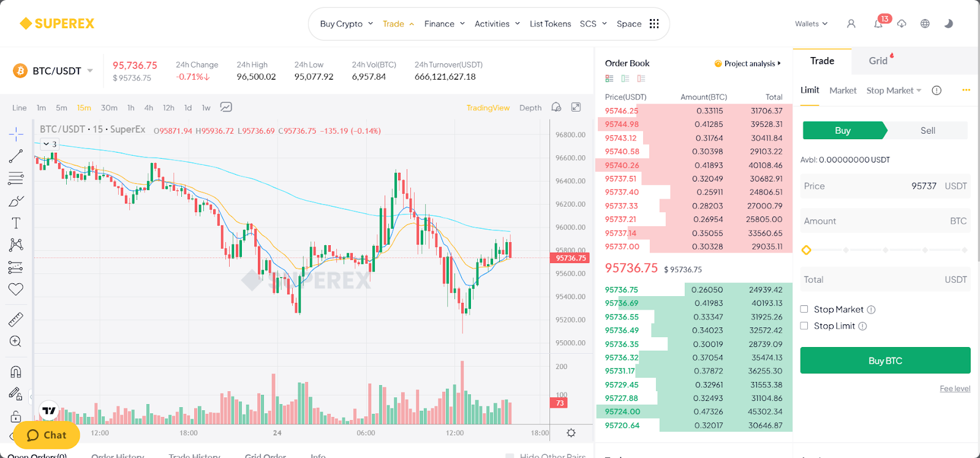Open the Fibonacci retracement tool
Image resolution: width=980 pixels, height=458 pixels.
(16, 178)
